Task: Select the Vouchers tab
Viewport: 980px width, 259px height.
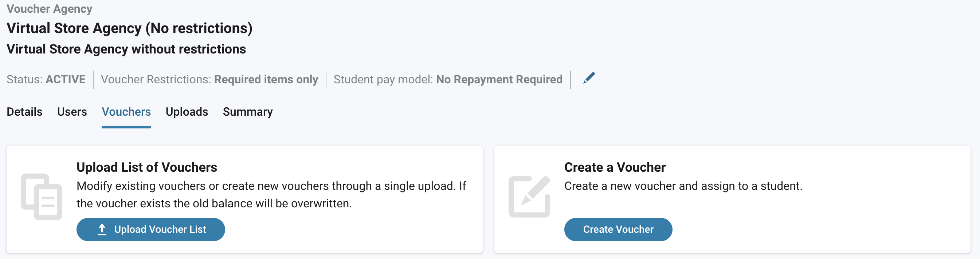Action: [126, 112]
